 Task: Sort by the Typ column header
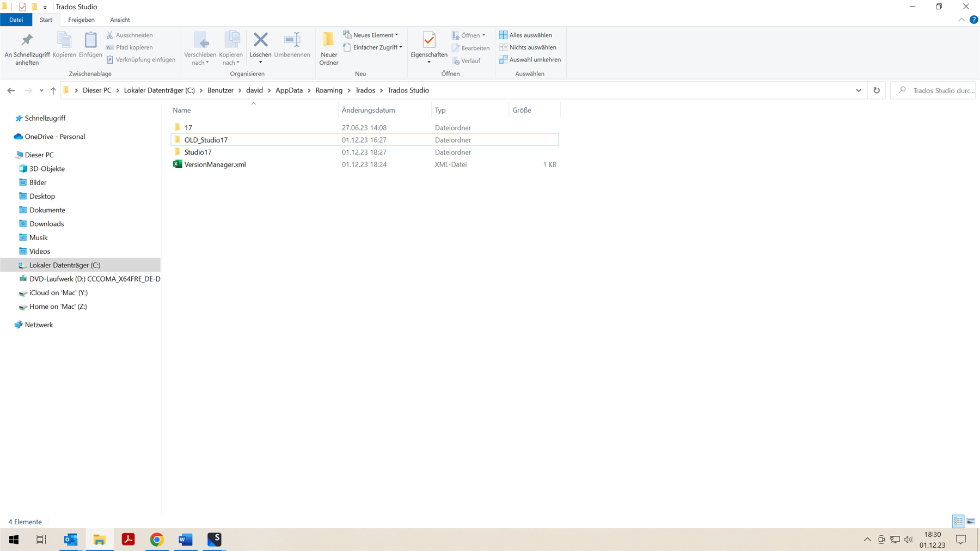click(x=470, y=110)
